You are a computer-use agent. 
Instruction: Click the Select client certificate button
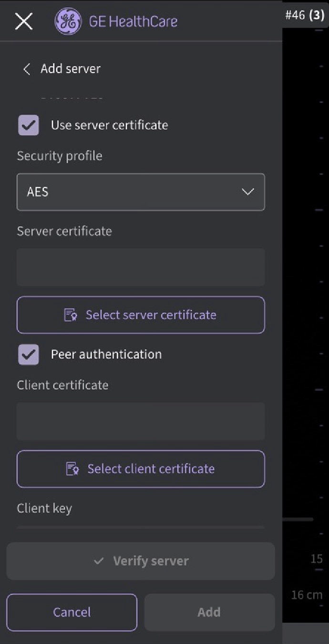(x=141, y=469)
